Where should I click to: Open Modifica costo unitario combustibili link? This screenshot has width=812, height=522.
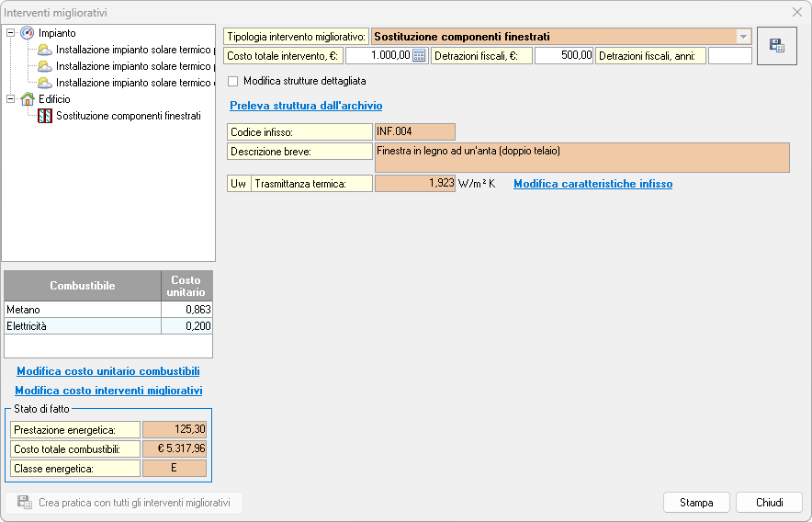108,371
